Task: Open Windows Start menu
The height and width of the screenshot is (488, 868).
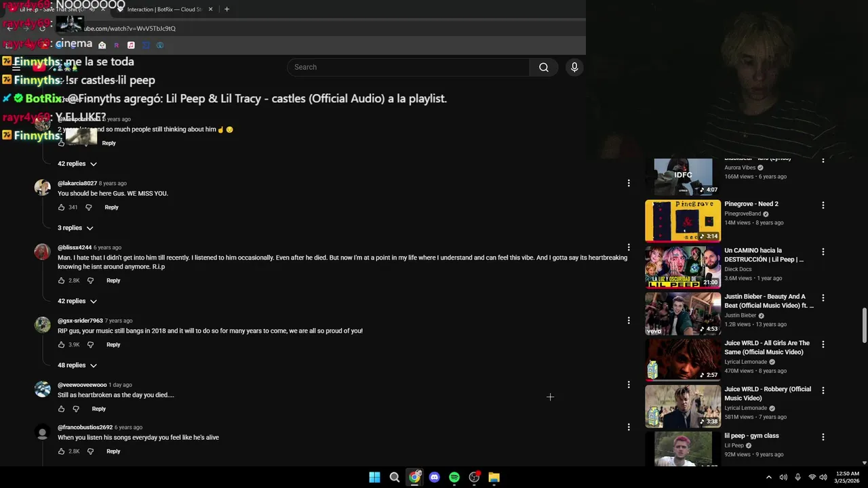Action: pyautogui.click(x=374, y=477)
